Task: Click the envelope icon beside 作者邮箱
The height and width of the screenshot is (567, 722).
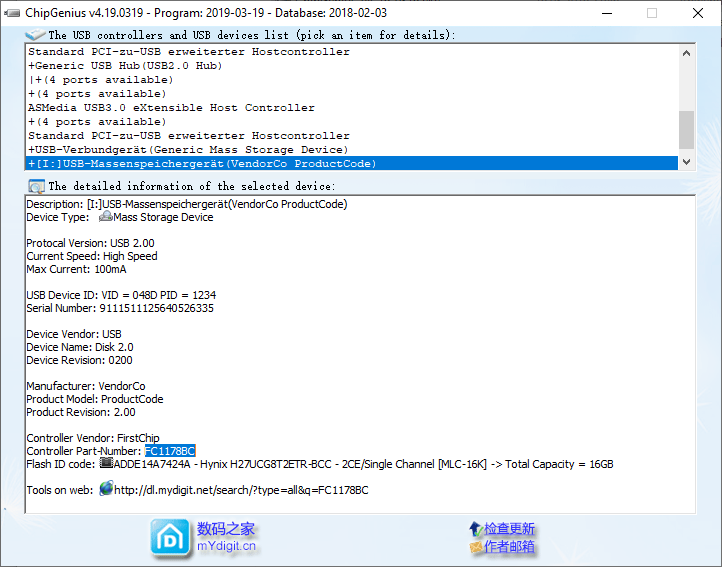Action: click(x=476, y=547)
